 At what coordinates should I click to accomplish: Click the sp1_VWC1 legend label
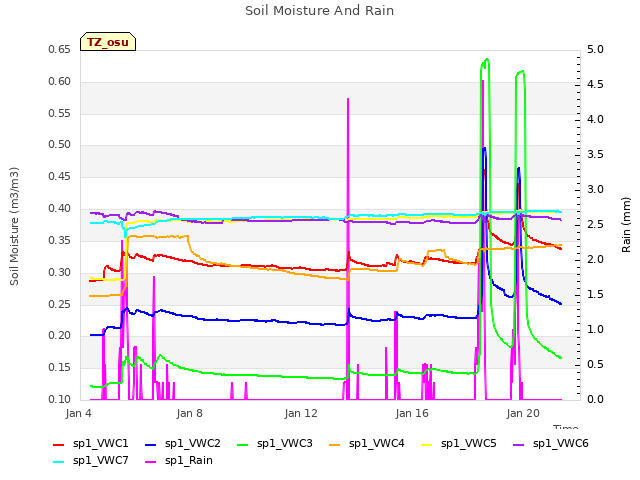(100, 443)
